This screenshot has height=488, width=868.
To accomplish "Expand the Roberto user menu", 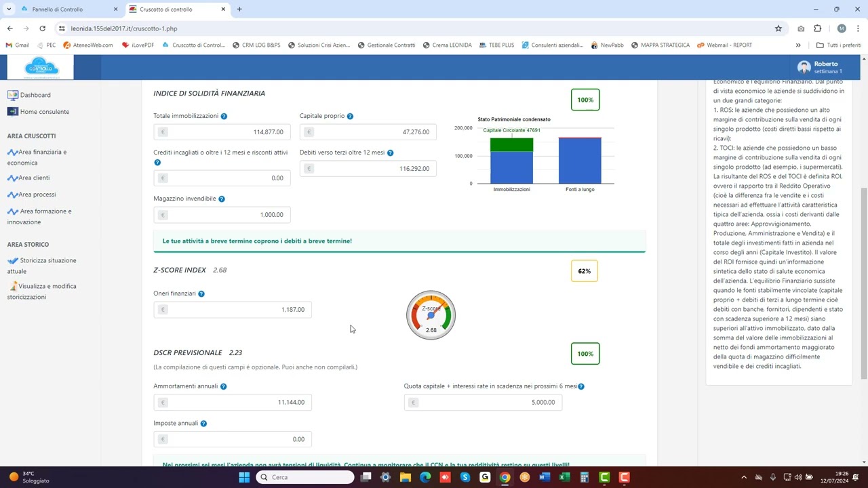I will point(821,67).
